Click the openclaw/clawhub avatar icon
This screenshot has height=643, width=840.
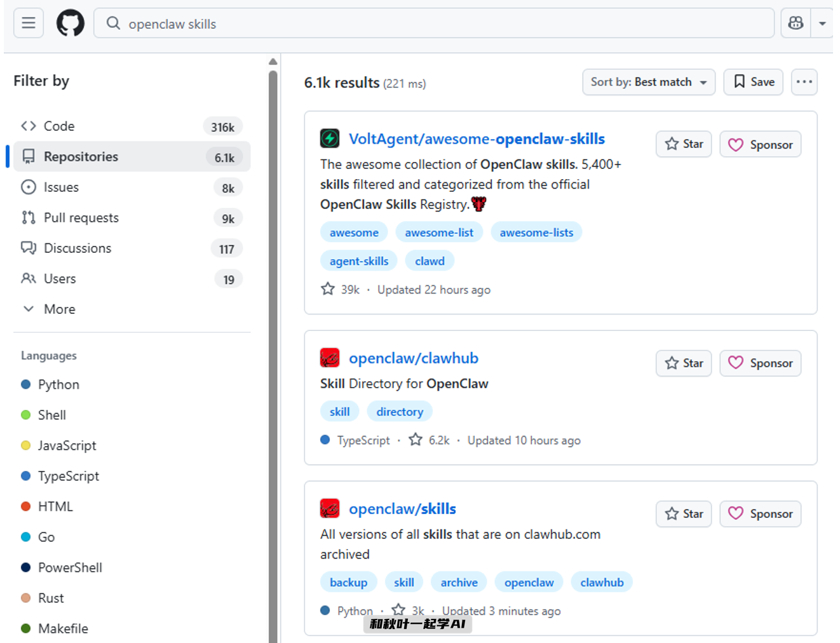coord(329,358)
